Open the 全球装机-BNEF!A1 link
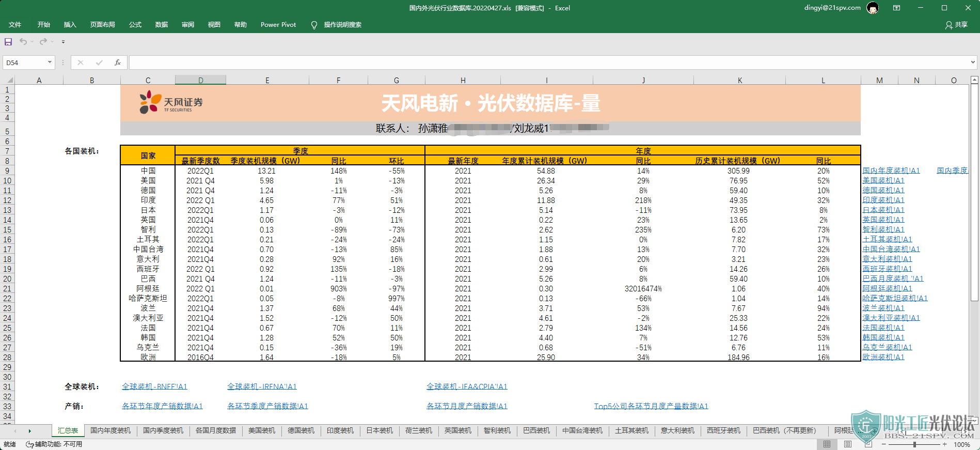 (154, 386)
